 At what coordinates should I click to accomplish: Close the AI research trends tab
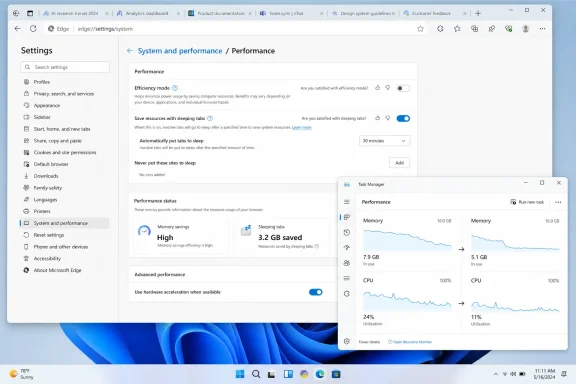click(107, 13)
